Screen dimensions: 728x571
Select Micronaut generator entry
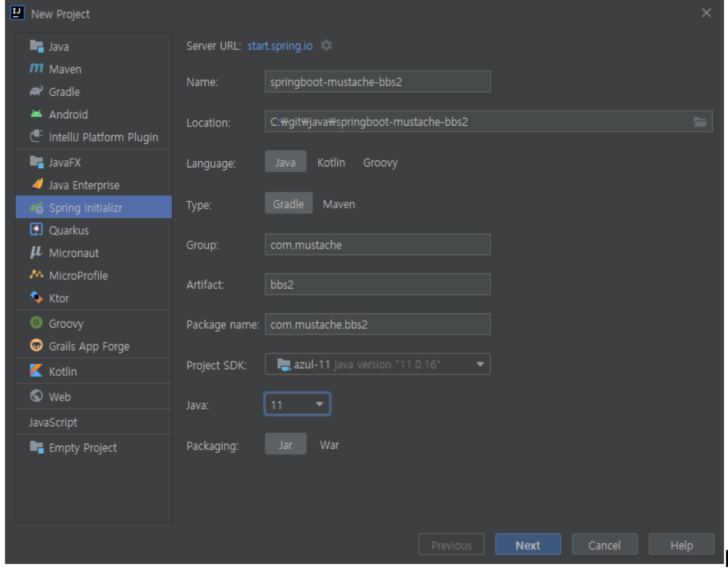click(94, 252)
